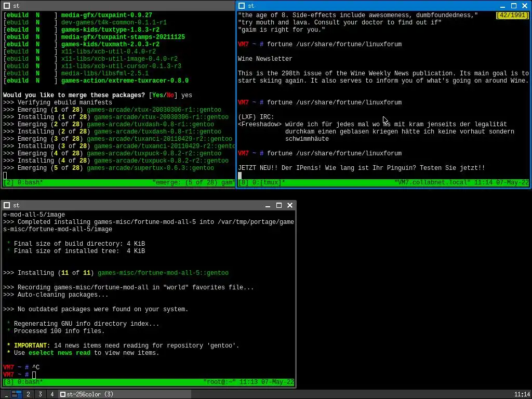Click the taskbar clock showing 11:14
The width and height of the screenshot is (532, 399).
click(522, 394)
